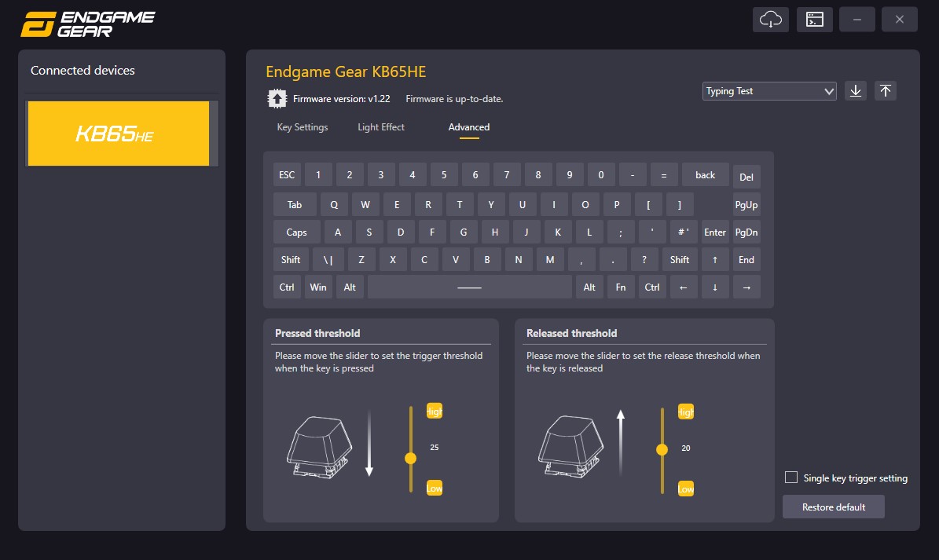
Task: Select the PgDn key on virtual keyboard
Action: tap(746, 232)
